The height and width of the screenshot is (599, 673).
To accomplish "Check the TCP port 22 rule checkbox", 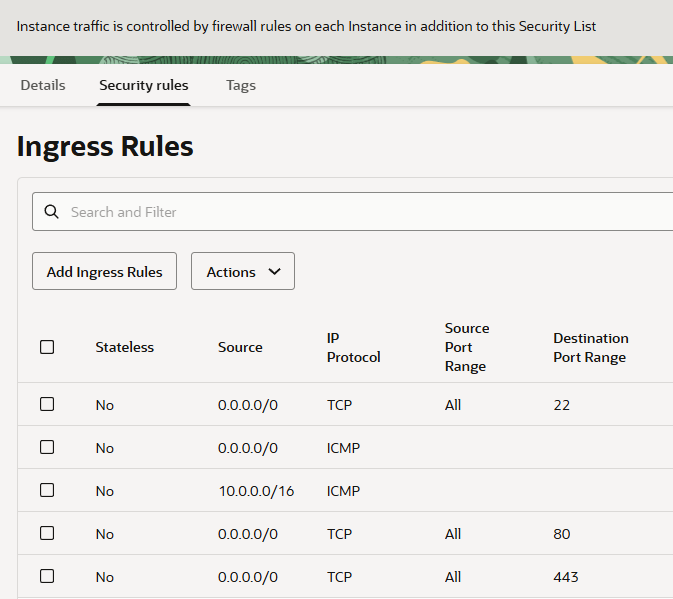I will (x=47, y=404).
